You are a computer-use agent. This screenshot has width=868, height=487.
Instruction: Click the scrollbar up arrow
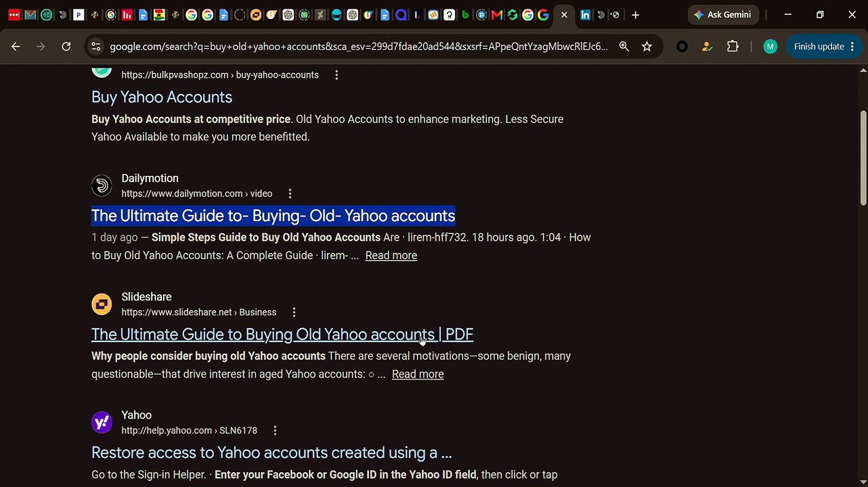point(863,70)
